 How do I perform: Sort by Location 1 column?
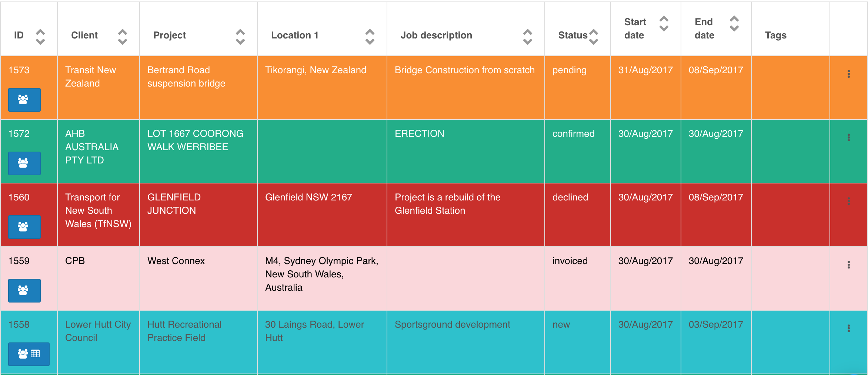[x=370, y=37]
